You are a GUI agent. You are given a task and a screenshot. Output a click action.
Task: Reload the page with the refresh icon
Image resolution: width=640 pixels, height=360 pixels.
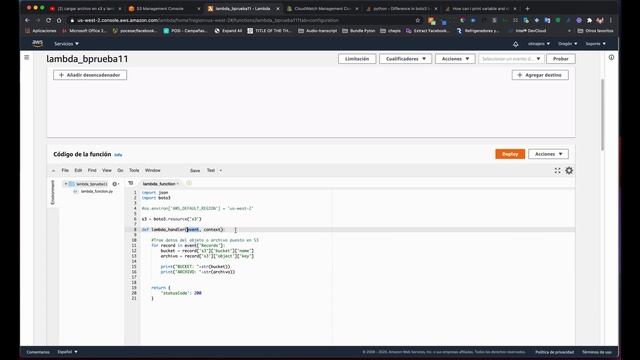click(x=49, y=20)
